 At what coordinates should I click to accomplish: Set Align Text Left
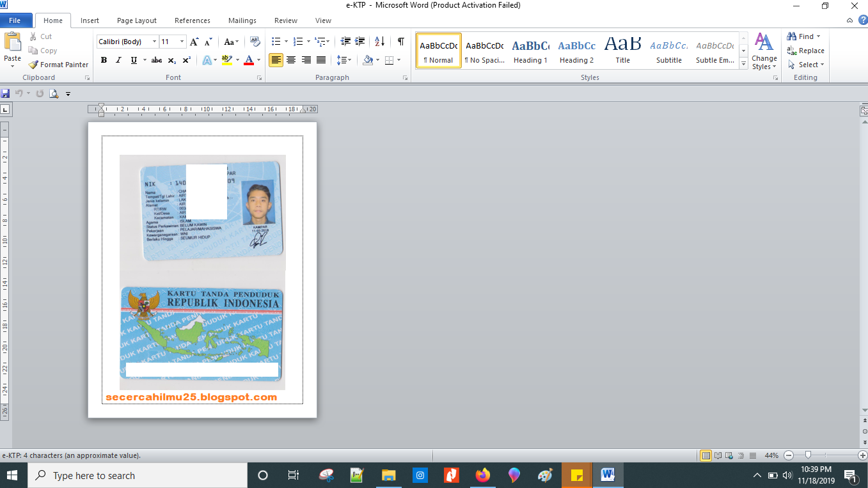click(276, 60)
